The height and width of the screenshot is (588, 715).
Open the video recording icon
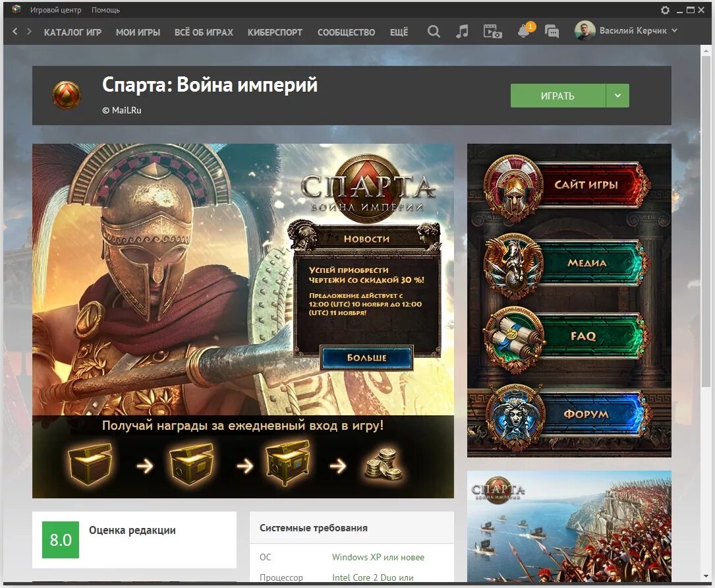tap(492, 32)
